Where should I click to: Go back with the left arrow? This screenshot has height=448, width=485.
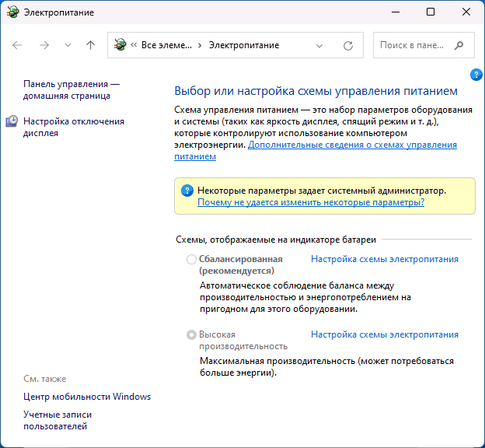coord(17,45)
